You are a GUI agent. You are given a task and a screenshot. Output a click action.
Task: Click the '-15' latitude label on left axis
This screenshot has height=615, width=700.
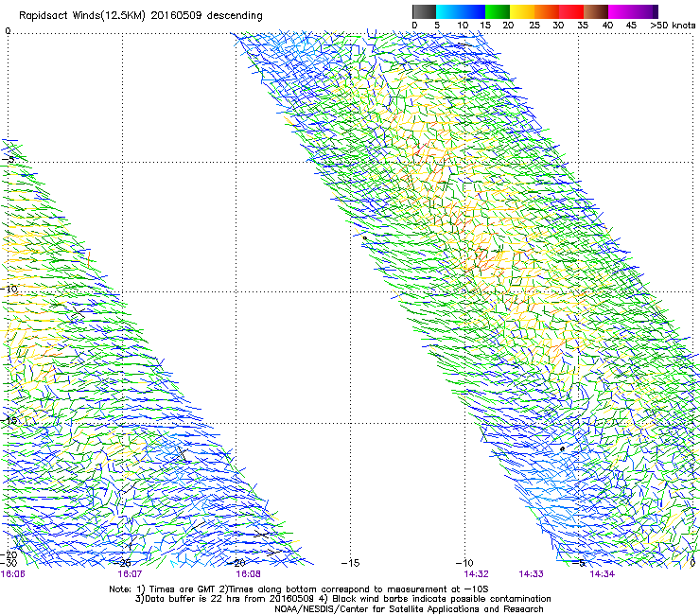click(x=9, y=420)
